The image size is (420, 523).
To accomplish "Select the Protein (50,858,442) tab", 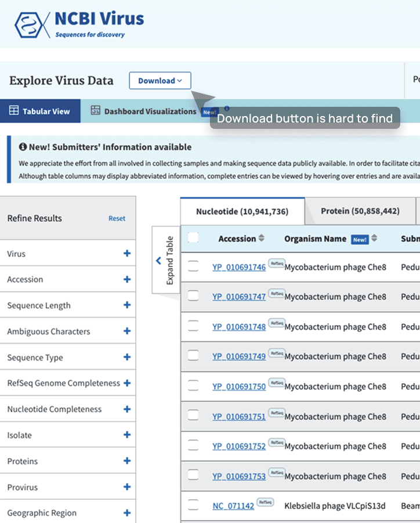I will click(x=360, y=211).
